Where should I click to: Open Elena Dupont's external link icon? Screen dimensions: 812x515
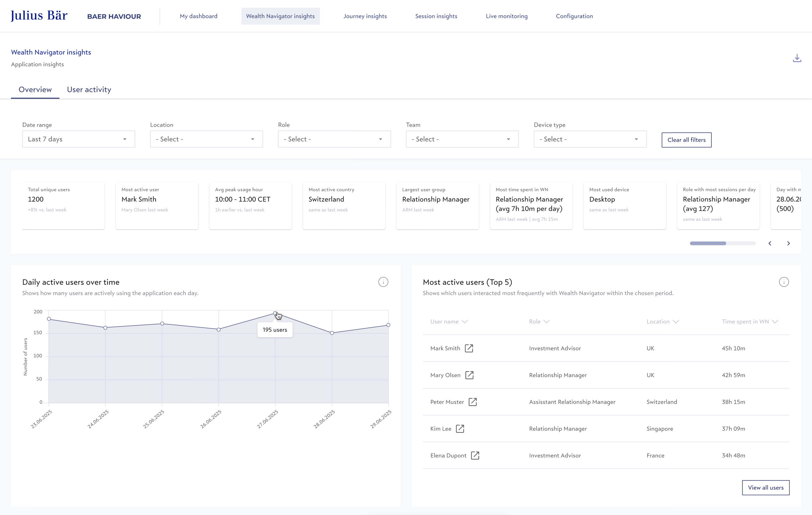pyautogui.click(x=475, y=455)
